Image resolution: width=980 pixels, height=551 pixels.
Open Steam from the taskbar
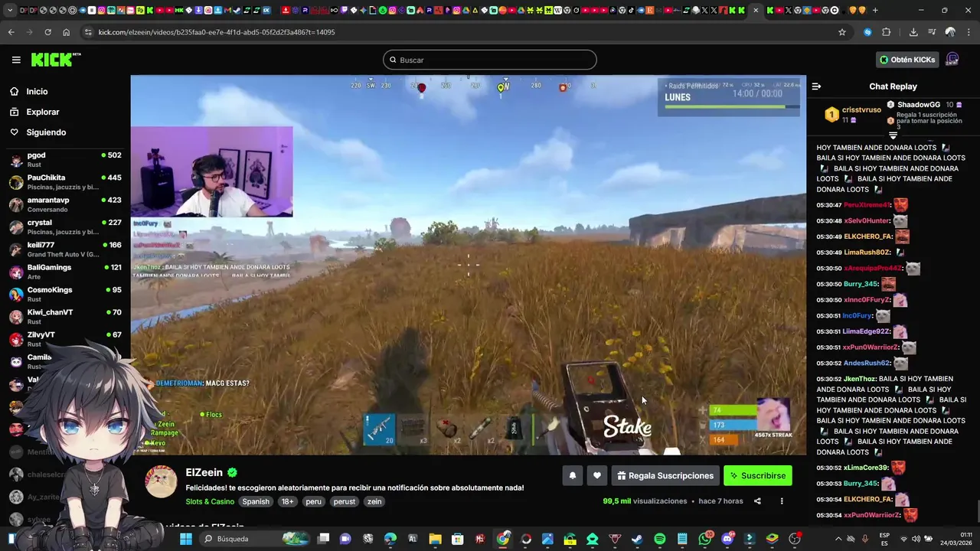(637, 539)
